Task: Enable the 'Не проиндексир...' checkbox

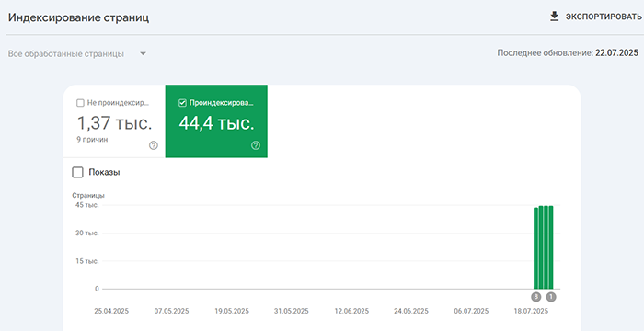Action: click(81, 103)
